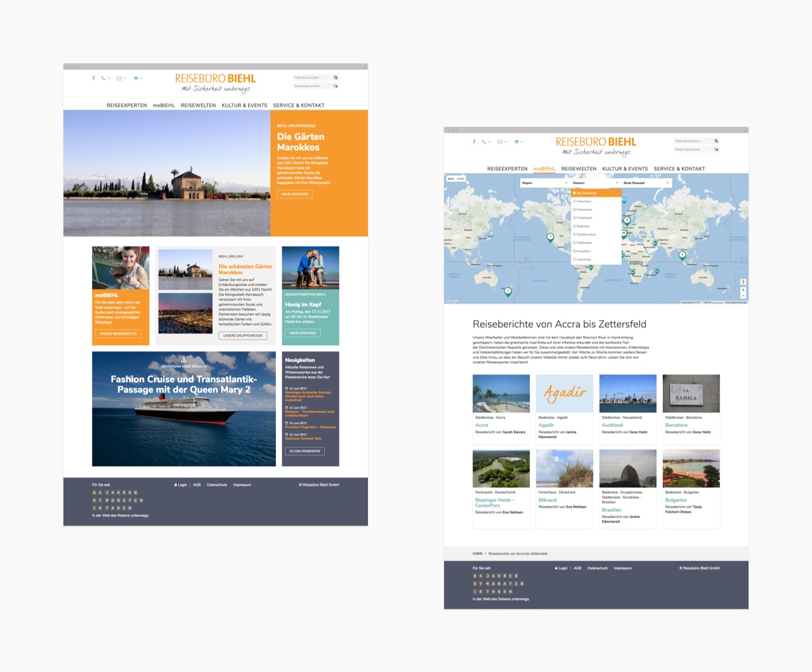Click Queen Mary 2 cruise banner
812x672 pixels.
pos(184,409)
